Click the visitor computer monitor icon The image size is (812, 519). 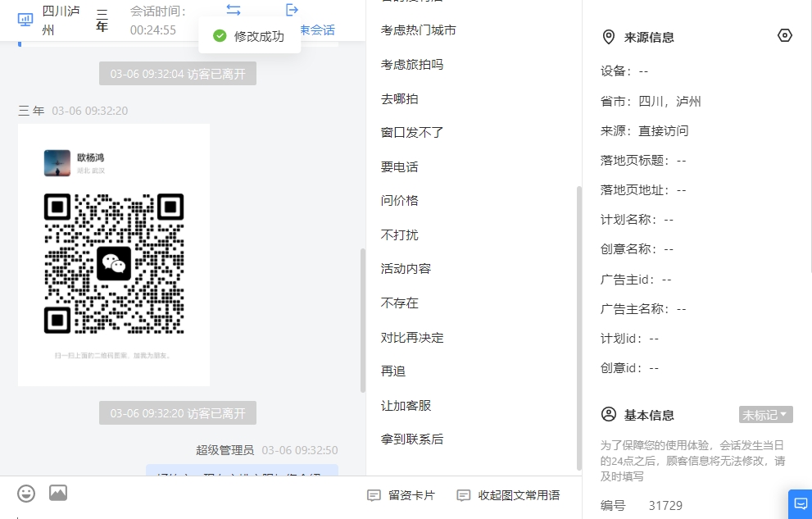coord(25,20)
